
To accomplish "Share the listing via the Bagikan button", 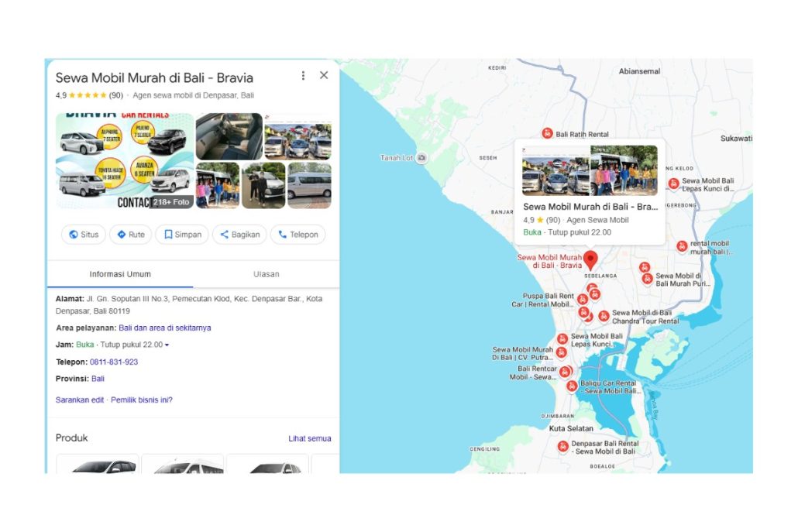I will (x=239, y=235).
